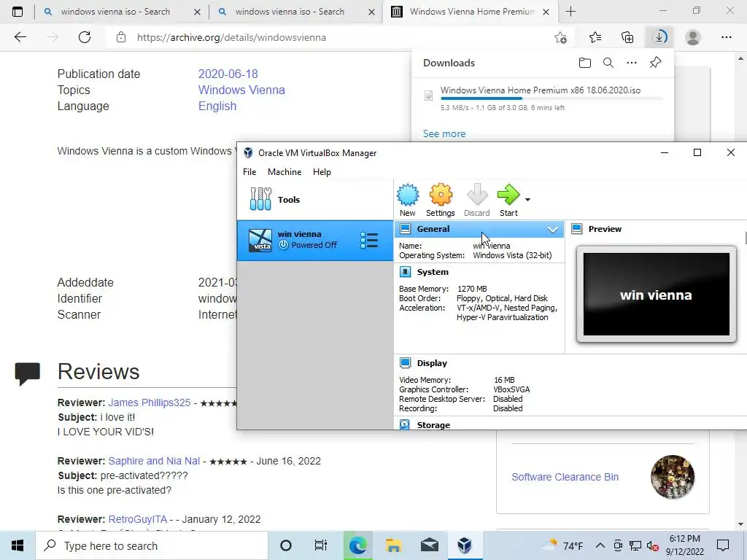View site information lock icon

(121, 37)
